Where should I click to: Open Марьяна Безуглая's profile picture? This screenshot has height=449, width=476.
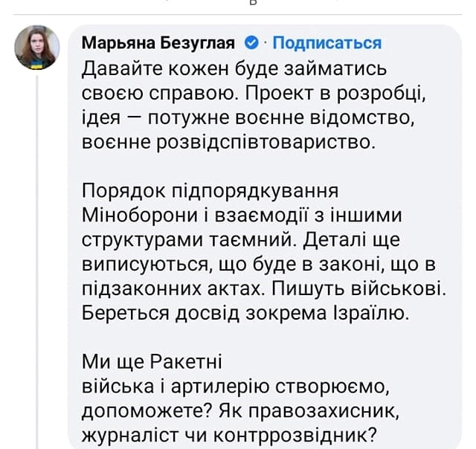point(37,48)
